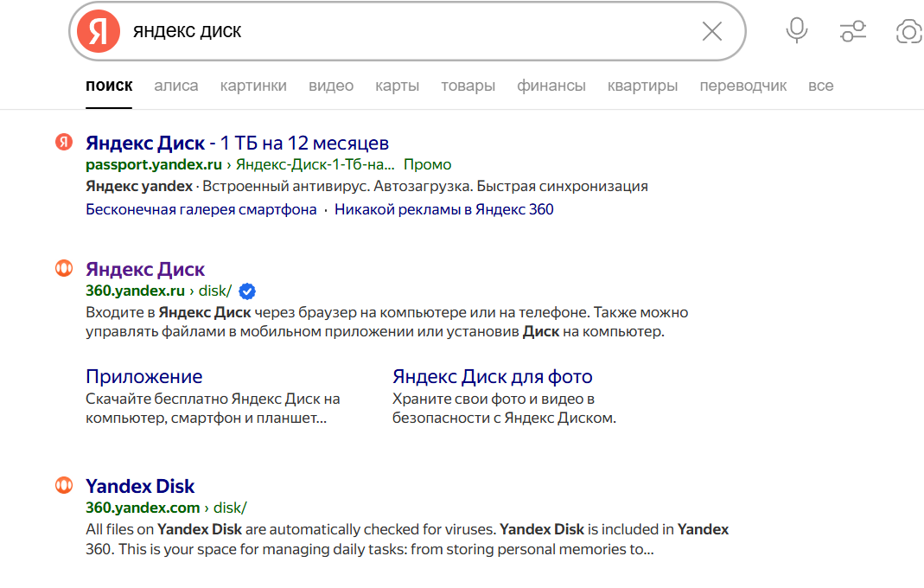
Task: Click the red Yandex logo in search bar
Action: click(x=99, y=31)
